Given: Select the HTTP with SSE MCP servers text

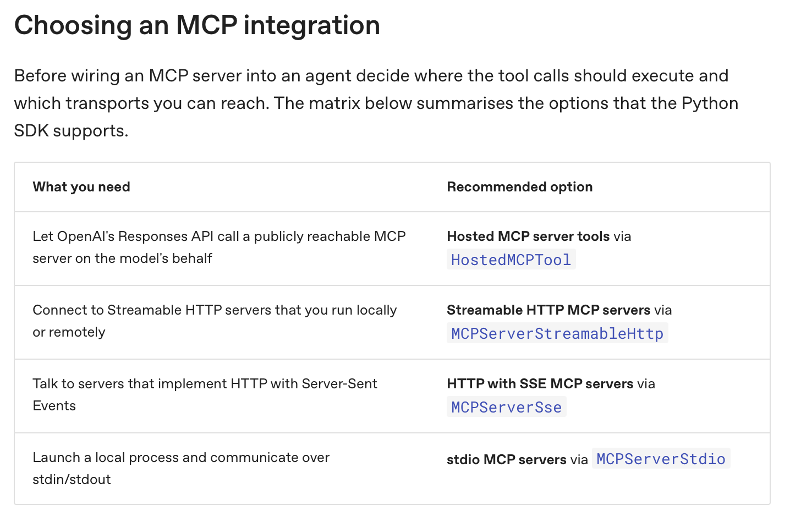Looking at the screenshot, I should (540, 384).
